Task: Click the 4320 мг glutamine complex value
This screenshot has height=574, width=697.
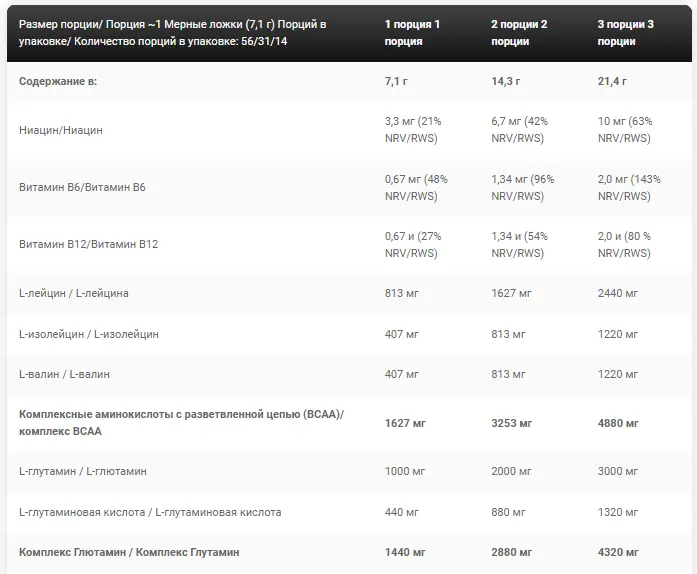Action: 617,552
